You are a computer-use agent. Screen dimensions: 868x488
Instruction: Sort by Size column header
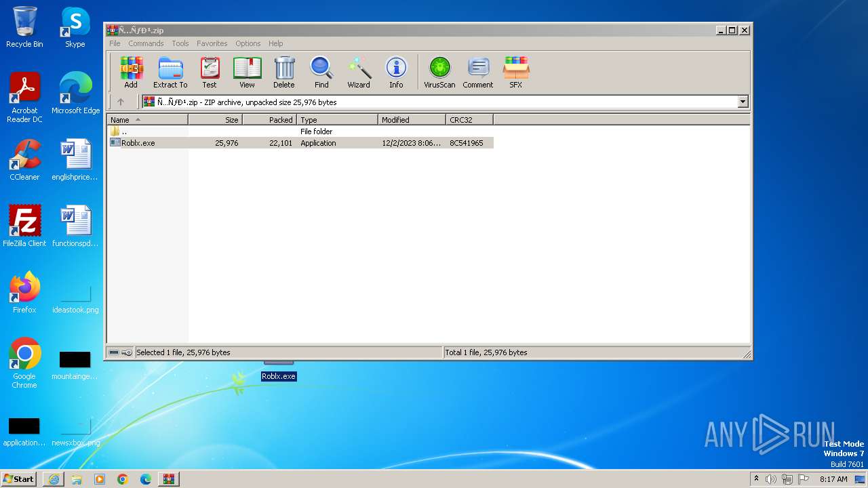click(x=216, y=119)
